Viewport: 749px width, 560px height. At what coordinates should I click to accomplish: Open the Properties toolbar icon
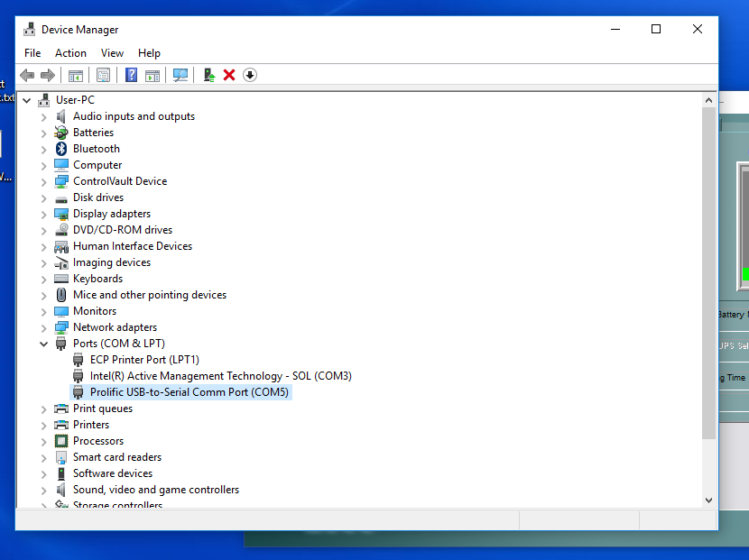103,75
